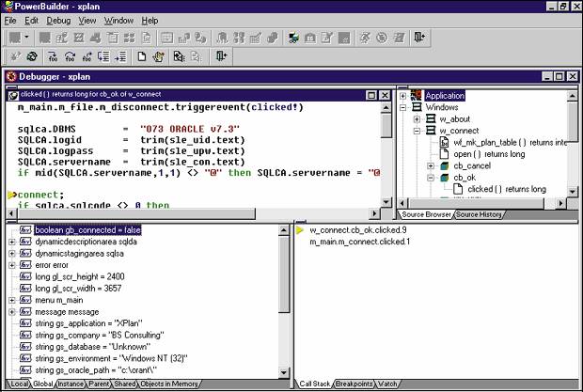Switch to the Instance variables tab

click(x=71, y=384)
